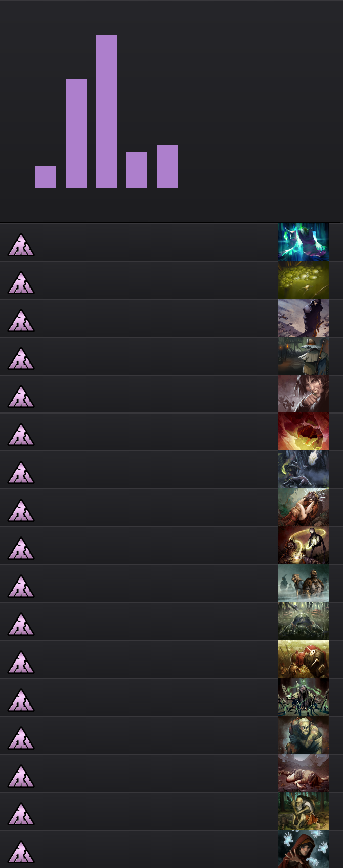Image resolution: width=343 pixels, height=868 pixels.
Task: Select the Shadow icon in the red-hooded woman row
Action: tap(21, 852)
